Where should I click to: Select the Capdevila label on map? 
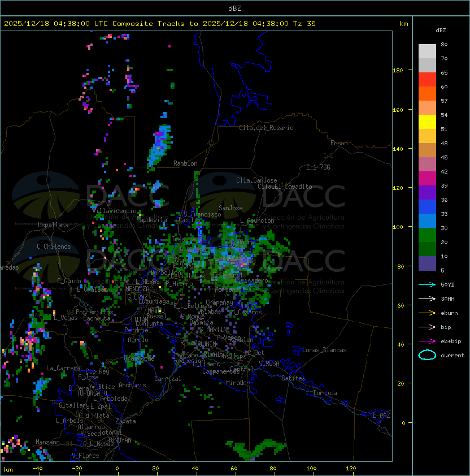click(x=152, y=220)
